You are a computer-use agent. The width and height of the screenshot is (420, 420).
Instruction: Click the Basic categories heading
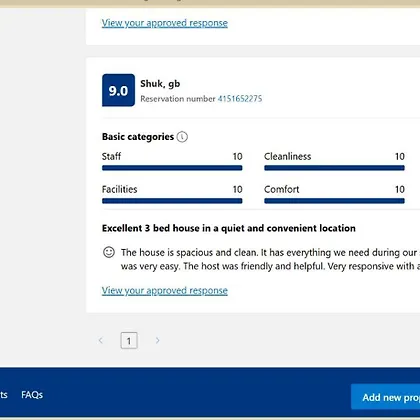coord(138,137)
